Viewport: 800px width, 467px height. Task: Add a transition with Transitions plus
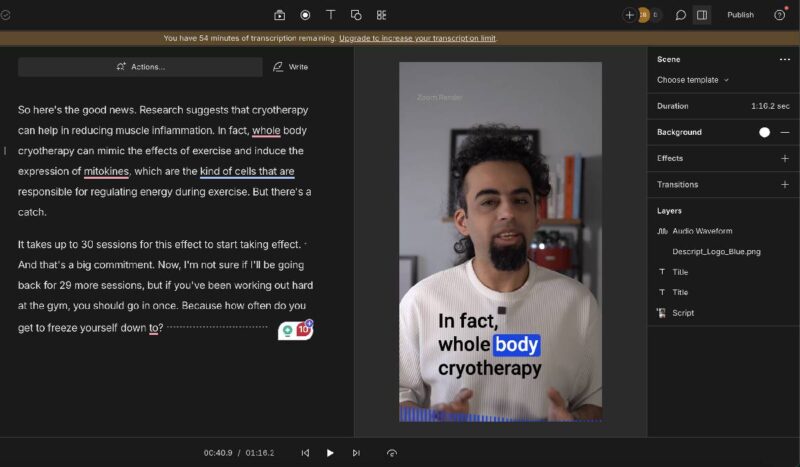point(785,185)
